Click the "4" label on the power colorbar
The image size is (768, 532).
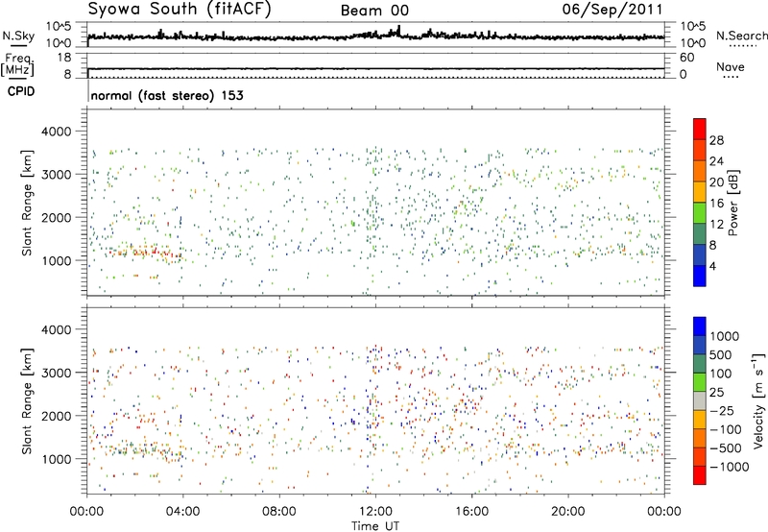(712, 267)
